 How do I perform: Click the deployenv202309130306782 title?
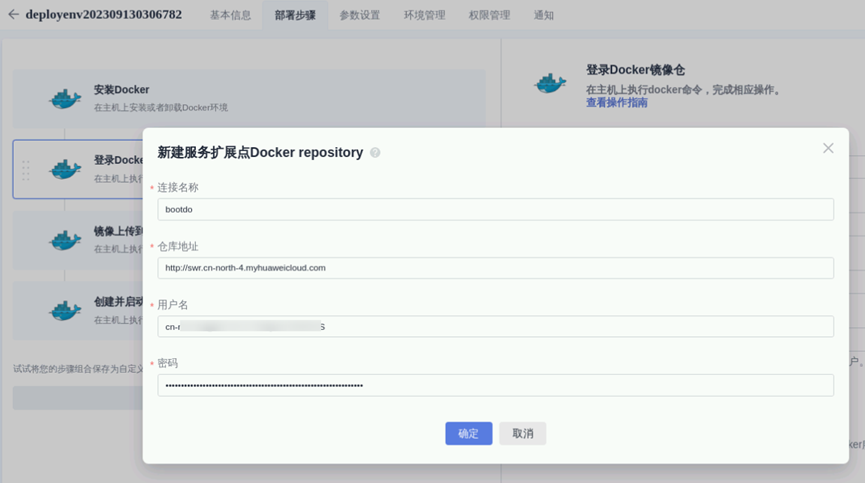click(104, 14)
